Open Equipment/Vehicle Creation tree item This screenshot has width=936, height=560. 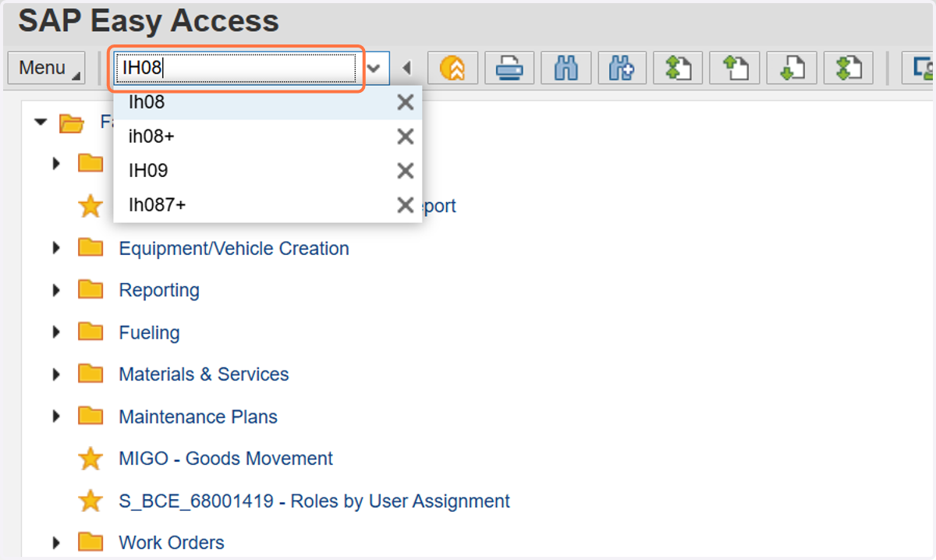(234, 249)
